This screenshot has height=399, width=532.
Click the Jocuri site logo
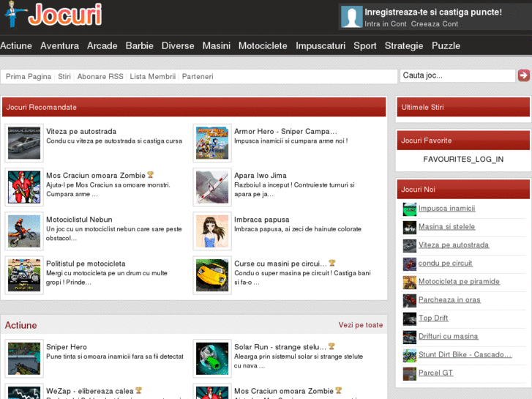(53, 14)
